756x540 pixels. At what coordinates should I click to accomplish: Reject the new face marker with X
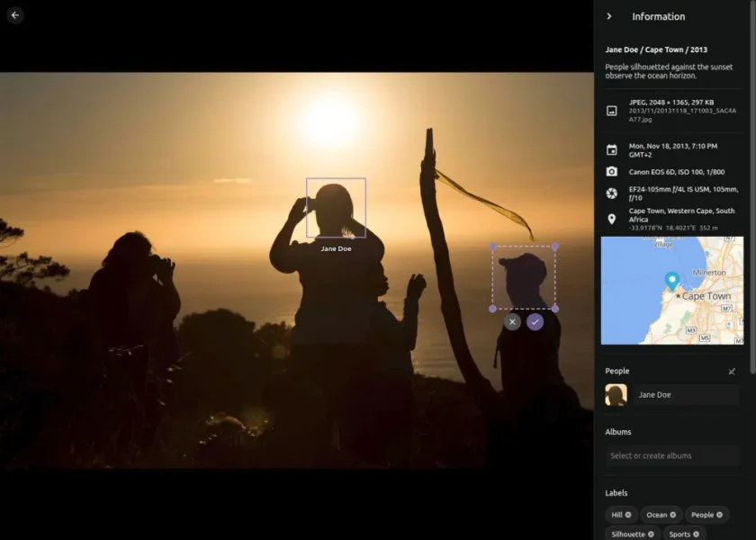coord(512,321)
